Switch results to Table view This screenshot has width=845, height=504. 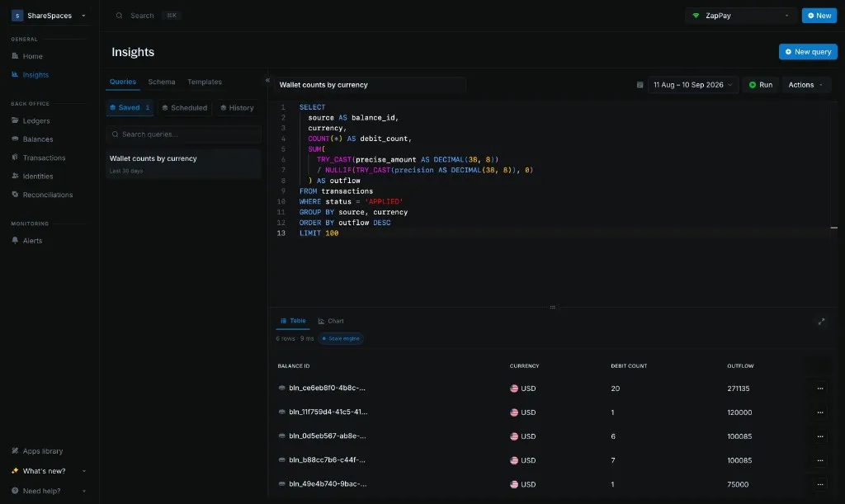[293, 321]
